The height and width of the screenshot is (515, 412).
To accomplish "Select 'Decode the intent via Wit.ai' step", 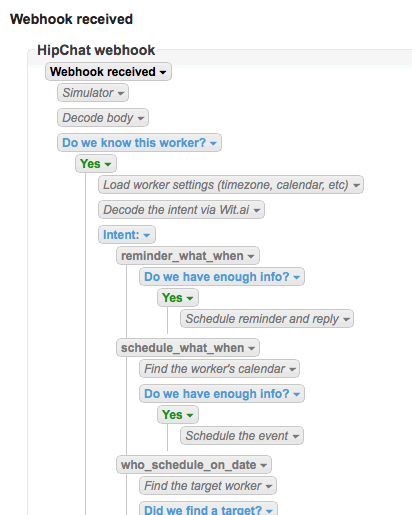I will [181, 210].
